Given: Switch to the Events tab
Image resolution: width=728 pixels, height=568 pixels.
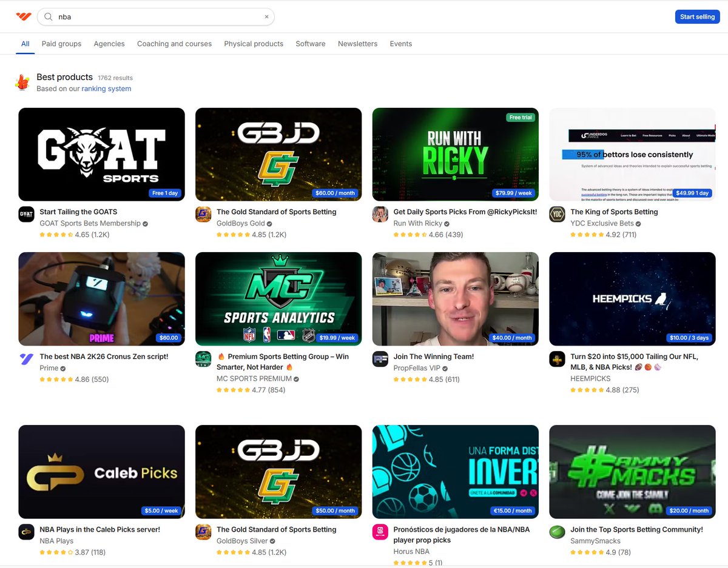Looking at the screenshot, I should (401, 44).
